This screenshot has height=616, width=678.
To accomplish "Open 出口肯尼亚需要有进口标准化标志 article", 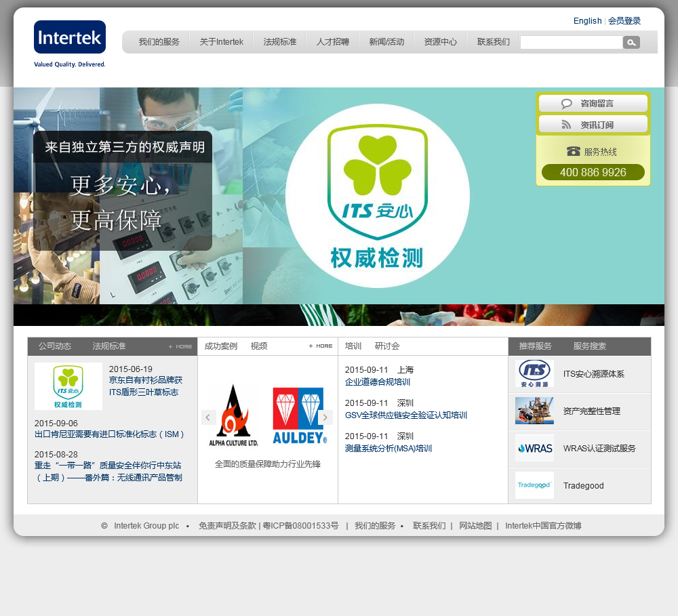I will [x=109, y=434].
